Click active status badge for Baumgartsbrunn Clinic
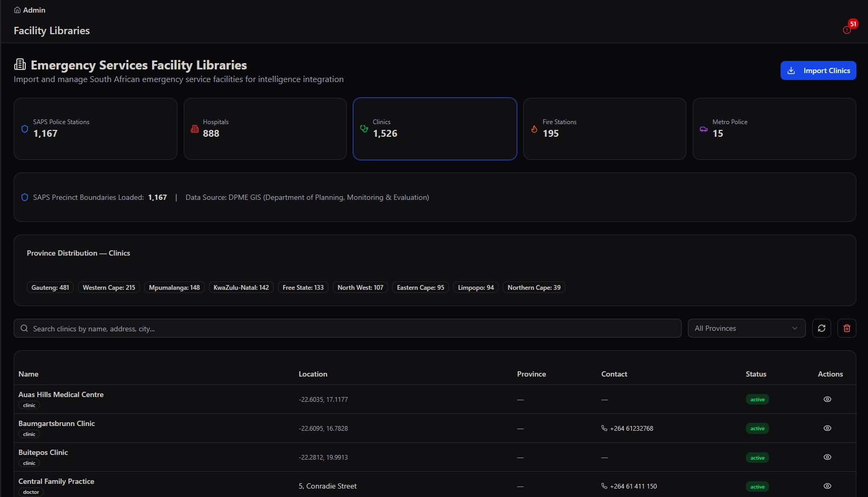This screenshot has width=868, height=497. click(757, 429)
